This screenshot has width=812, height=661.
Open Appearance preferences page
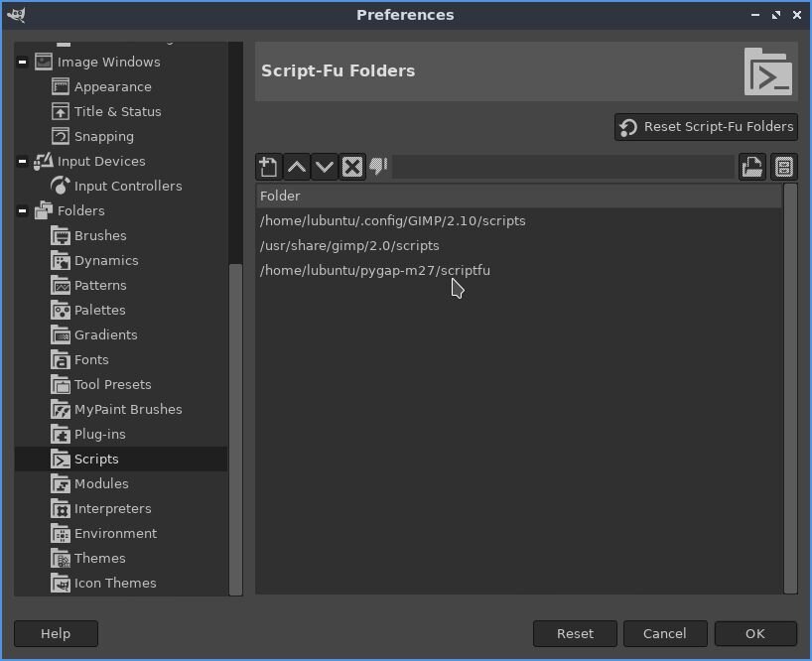click(x=113, y=87)
